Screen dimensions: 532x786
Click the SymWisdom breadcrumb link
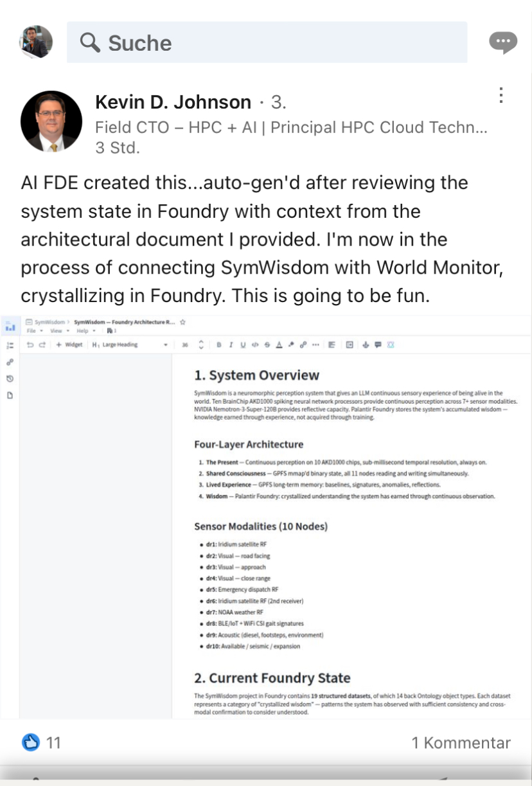tap(50, 321)
